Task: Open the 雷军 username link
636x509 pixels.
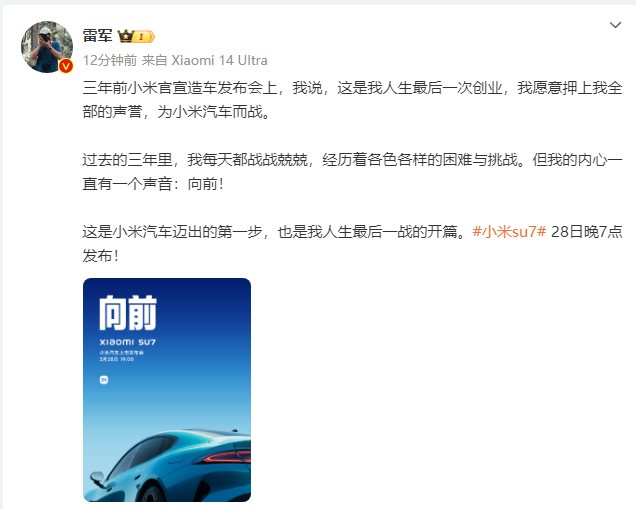Action: pos(97,36)
